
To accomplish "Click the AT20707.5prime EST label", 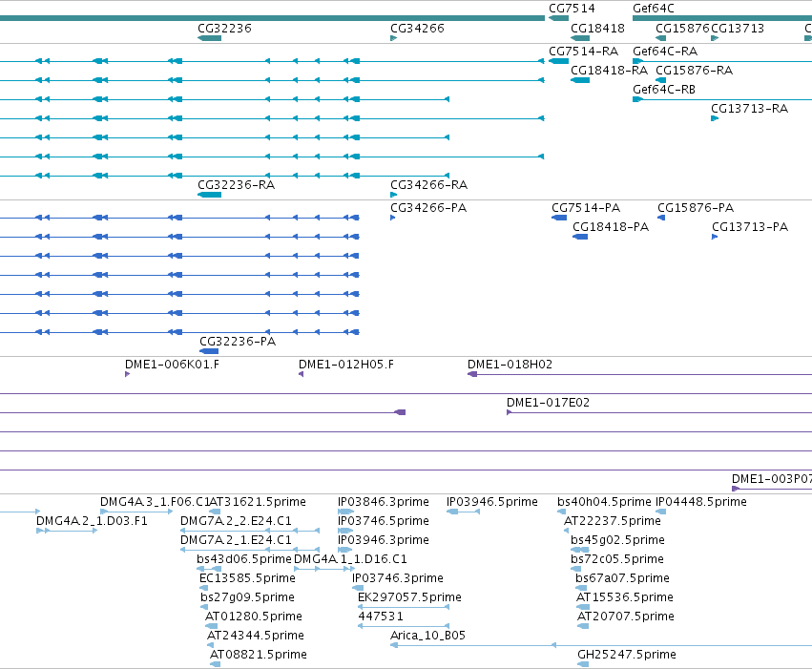I will click(626, 617).
